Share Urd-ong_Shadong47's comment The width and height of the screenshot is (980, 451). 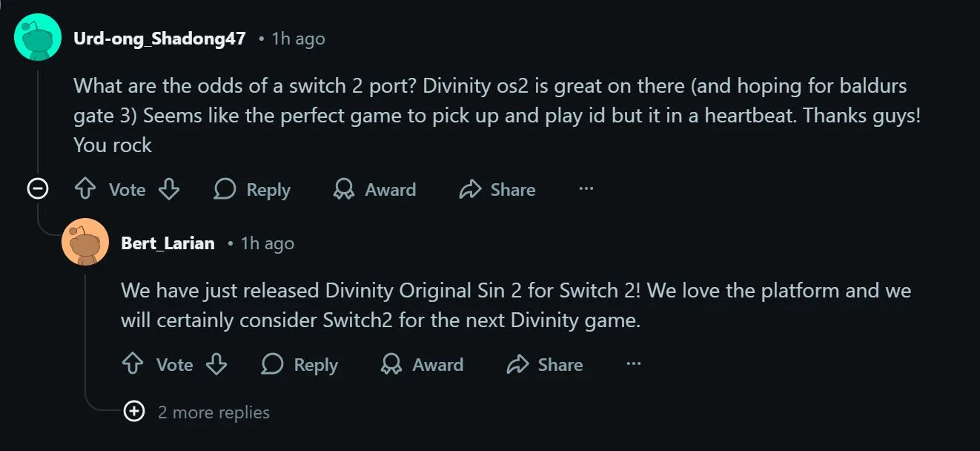[498, 189]
